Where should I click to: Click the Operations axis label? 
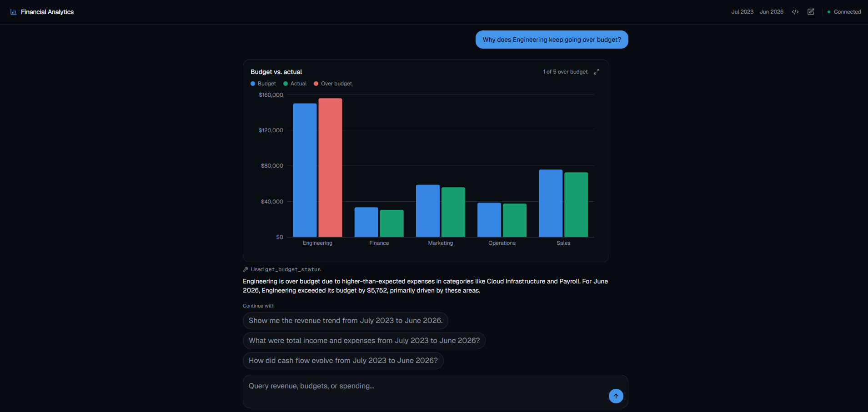pyautogui.click(x=502, y=243)
